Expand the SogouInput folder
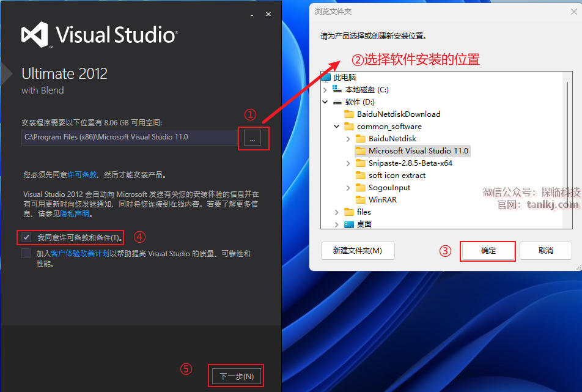Screen dimensions: 582x392 [x=348, y=188]
